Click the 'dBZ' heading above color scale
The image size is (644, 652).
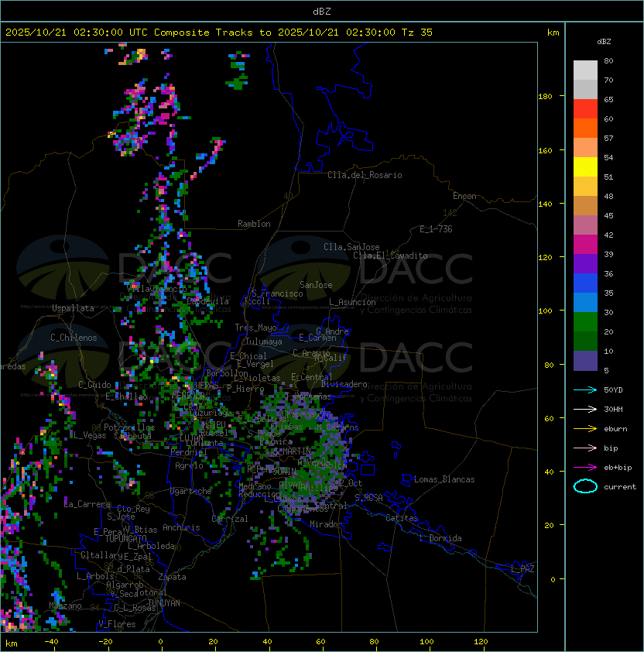click(x=604, y=42)
